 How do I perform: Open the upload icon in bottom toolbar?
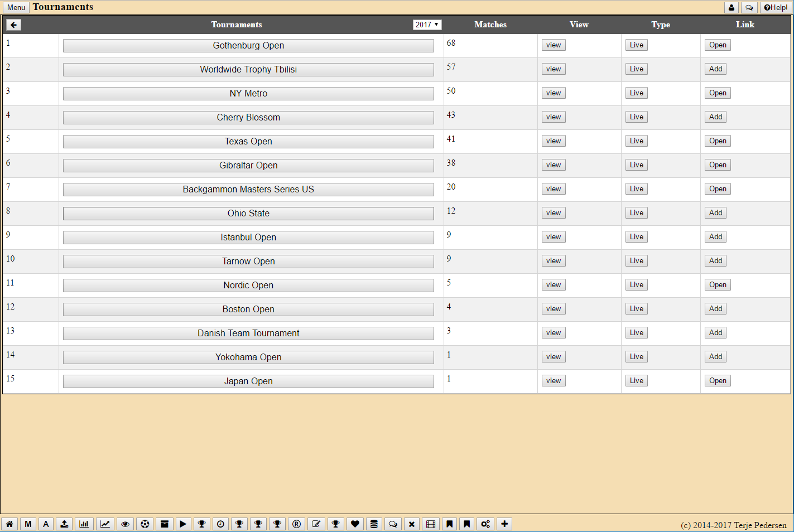[x=65, y=524]
